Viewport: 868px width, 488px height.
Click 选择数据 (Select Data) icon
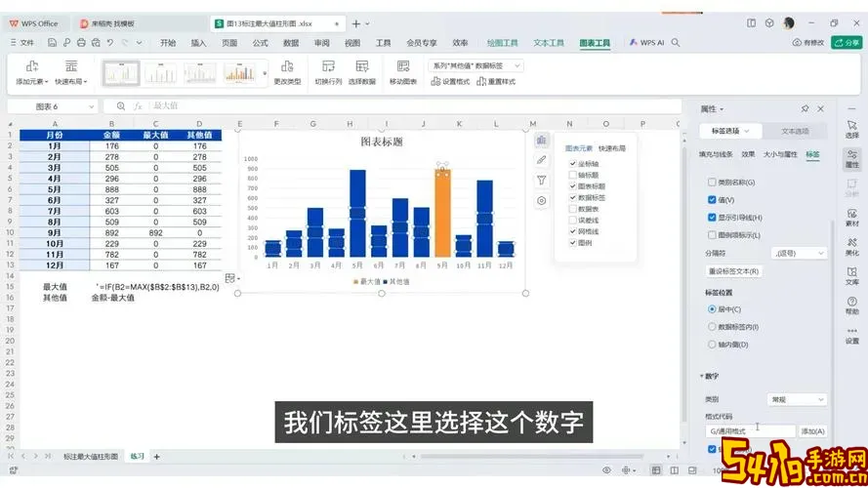[362, 72]
